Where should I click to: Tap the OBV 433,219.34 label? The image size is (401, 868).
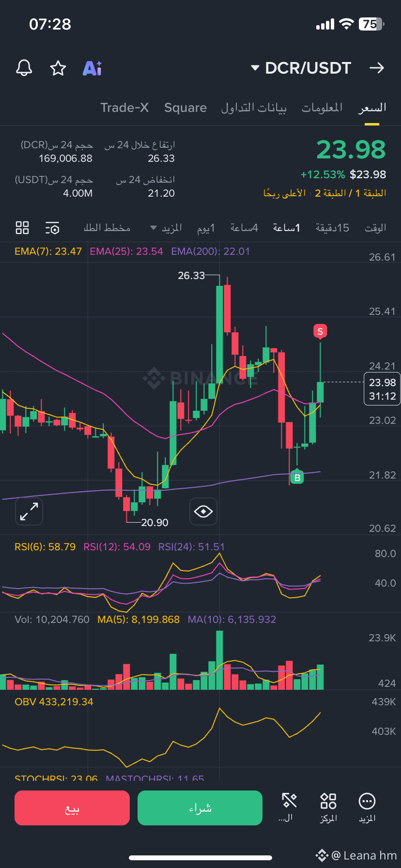(54, 702)
